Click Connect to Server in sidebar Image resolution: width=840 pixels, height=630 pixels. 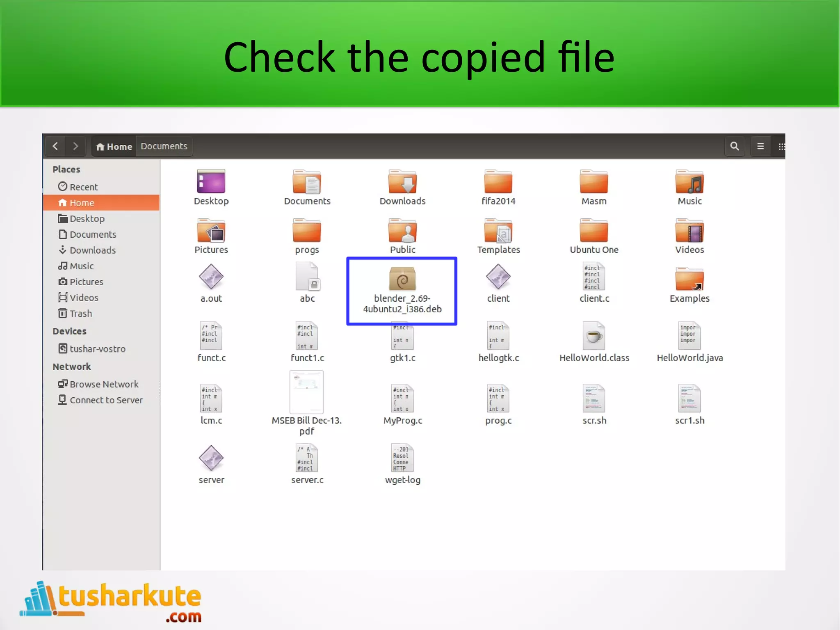point(100,400)
